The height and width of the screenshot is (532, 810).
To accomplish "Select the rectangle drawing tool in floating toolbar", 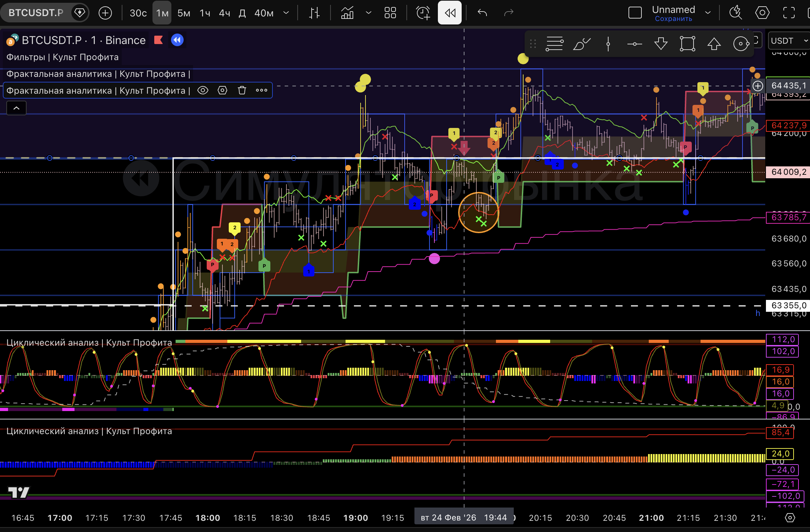I will [687, 44].
